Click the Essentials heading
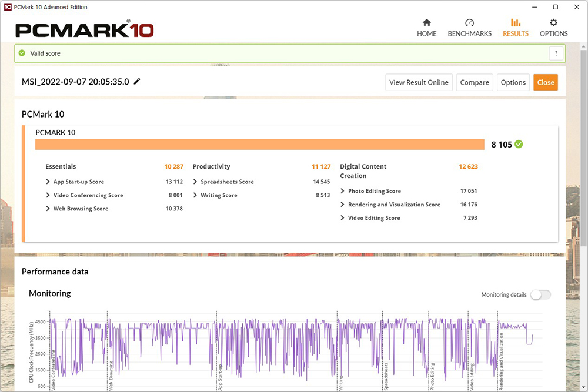The image size is (588, 392). (x=61, y=167)
